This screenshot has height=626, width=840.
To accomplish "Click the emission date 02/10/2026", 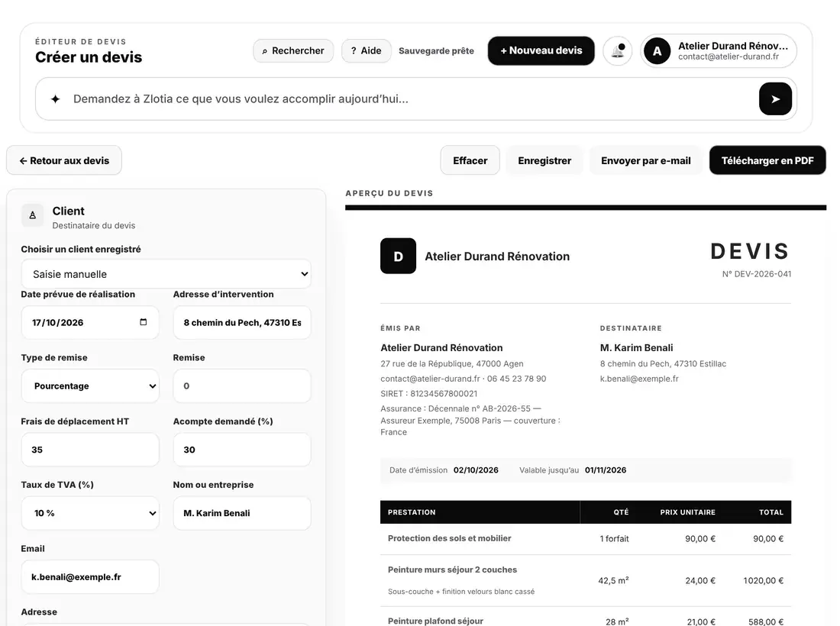I will pyautogui.click(x=476, y=470).
